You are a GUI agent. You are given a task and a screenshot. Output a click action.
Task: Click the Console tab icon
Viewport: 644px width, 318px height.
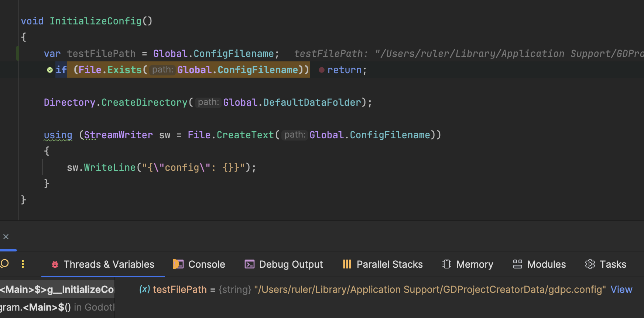click(178, 264)
